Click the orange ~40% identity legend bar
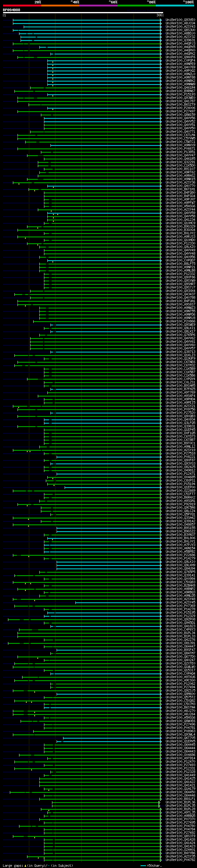197x868 pixels. (60, 6)
